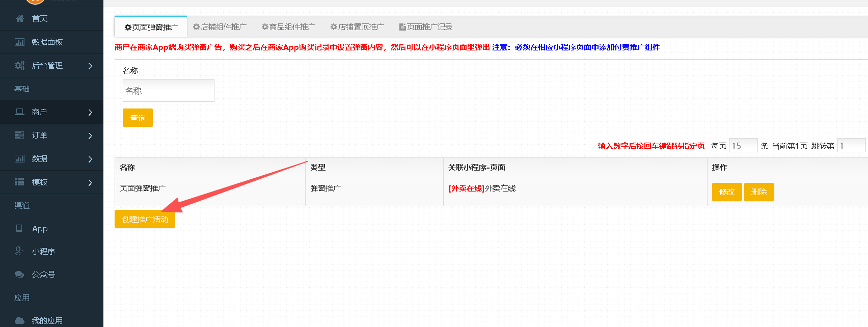Click the order list icon for 订单

pyautogui.click(x=20, y=135)
